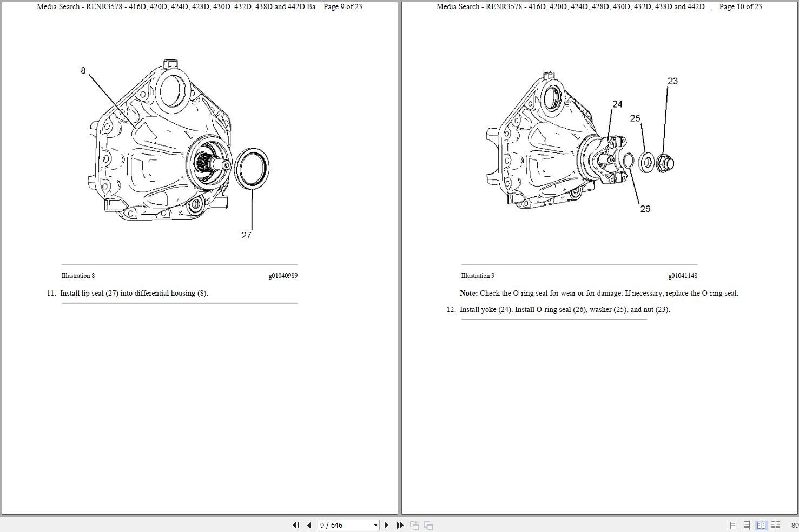
Task: Jump to the last page of the document
Action: click(399, 525)
